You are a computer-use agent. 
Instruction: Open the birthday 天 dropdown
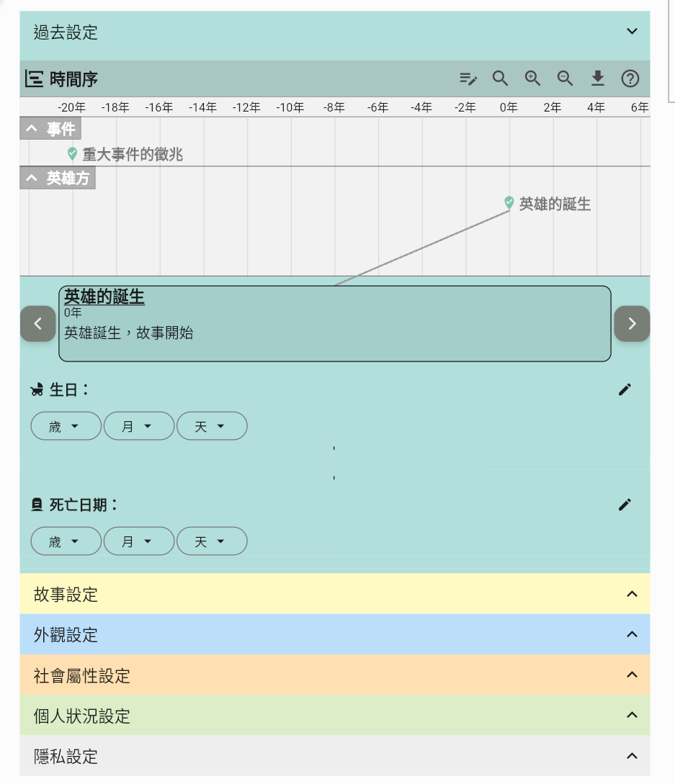(213, 426)
